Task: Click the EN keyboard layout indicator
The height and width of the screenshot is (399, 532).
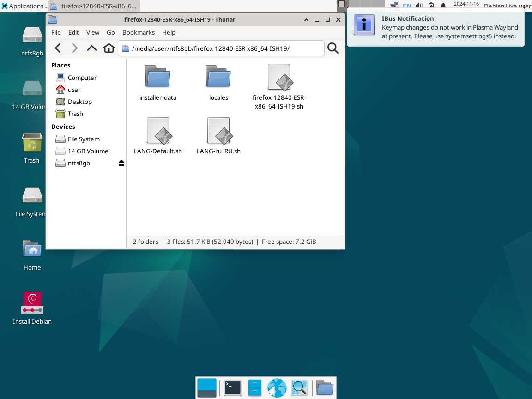Action: [x=407, y=6]
